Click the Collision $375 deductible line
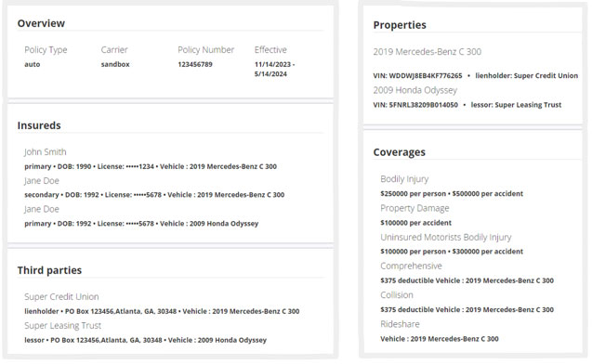592x364 pixels. click(467, 309)
